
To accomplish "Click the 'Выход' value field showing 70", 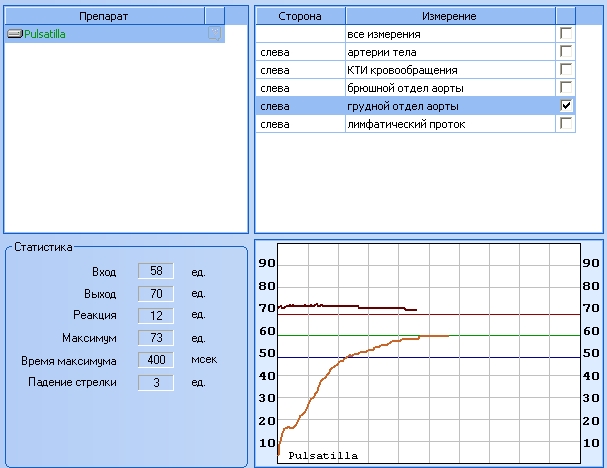I will click(x=156, y=293).
